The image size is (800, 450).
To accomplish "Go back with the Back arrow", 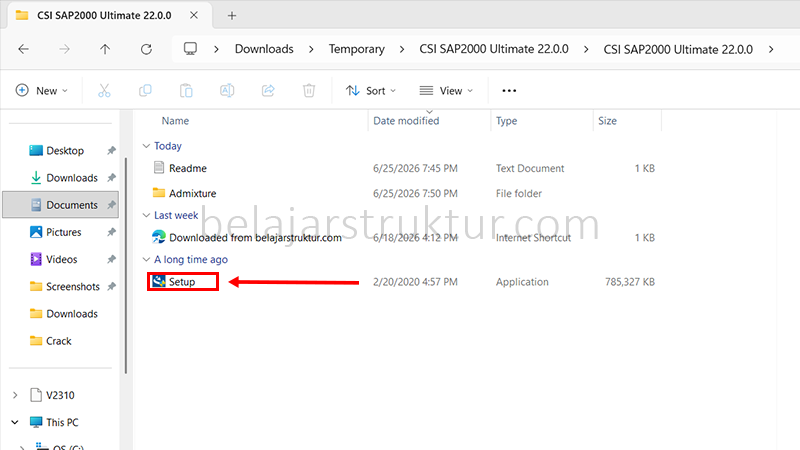I will tap(23, 49).
